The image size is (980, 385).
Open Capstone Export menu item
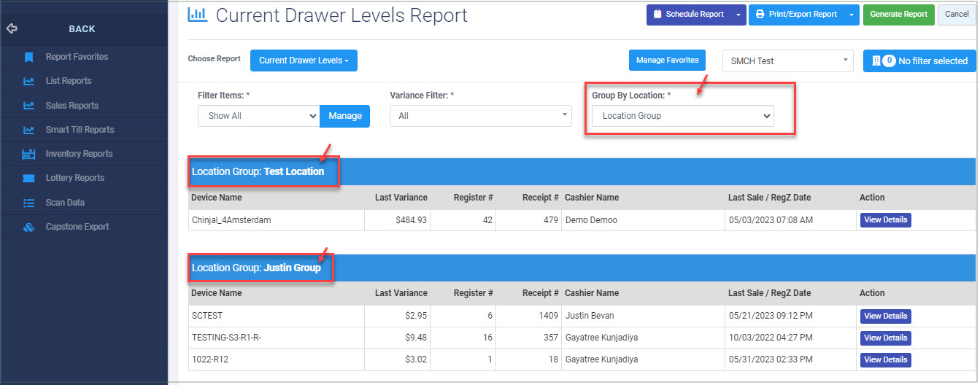77,227
